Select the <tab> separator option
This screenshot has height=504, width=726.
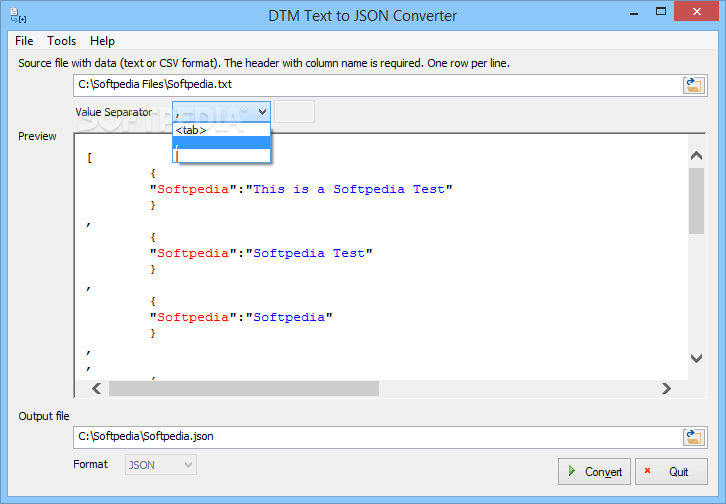(221, 130)
